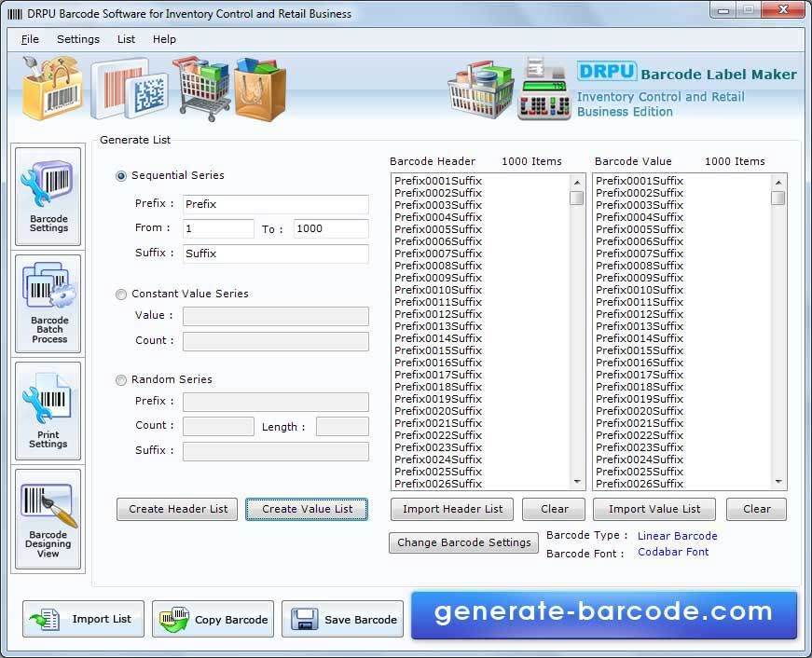Click Barcode Header list scroll up arrow
812x658 pixels.
coord(577,183)
